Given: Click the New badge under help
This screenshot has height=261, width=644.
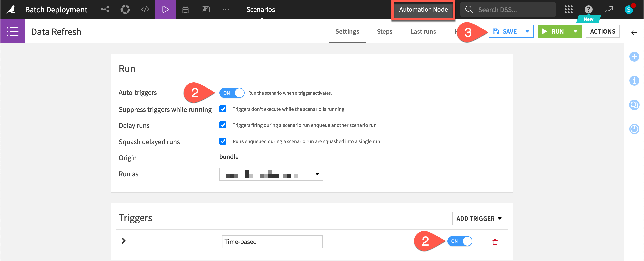Looking at the screenshot, I should tap(588, 19).
